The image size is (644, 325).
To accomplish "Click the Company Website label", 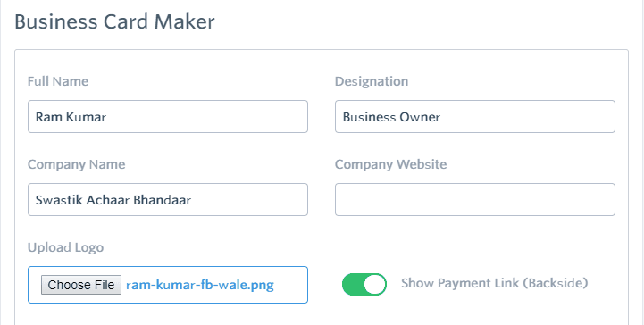I will point(390,164).
